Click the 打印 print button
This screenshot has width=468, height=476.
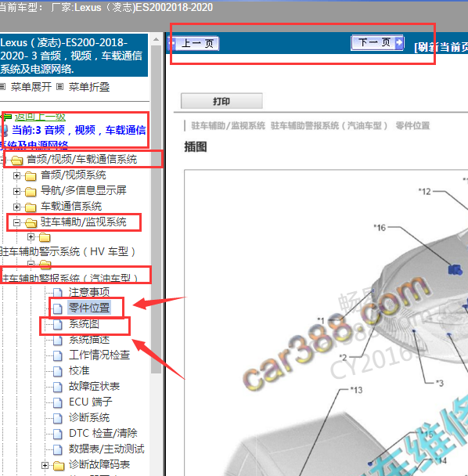tap(221, 101)
